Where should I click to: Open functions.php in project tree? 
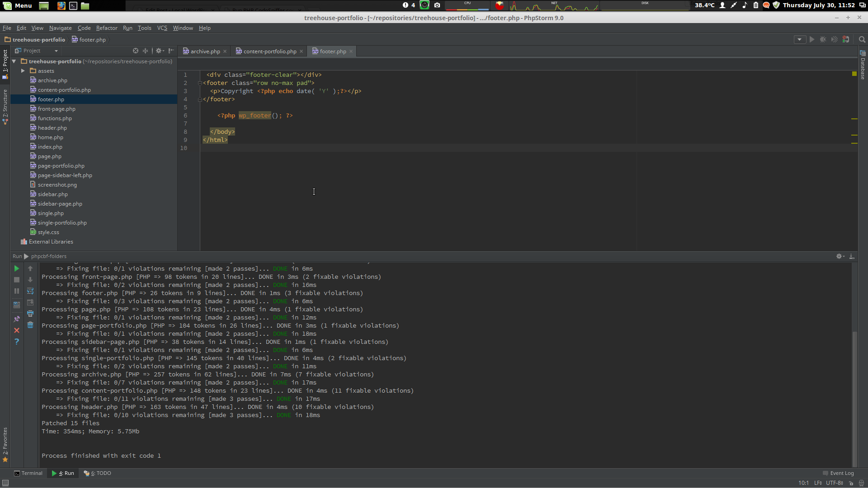(55, 118)
